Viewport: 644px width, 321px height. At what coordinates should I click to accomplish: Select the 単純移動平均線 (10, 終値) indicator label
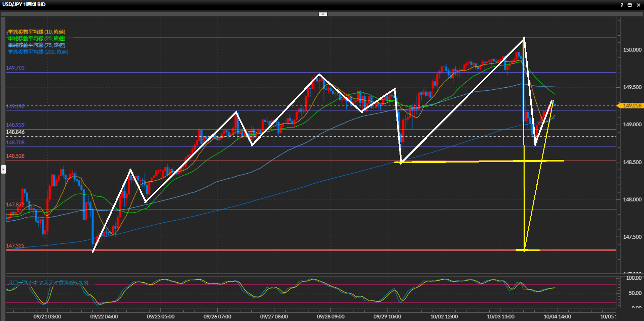point(37,32)
